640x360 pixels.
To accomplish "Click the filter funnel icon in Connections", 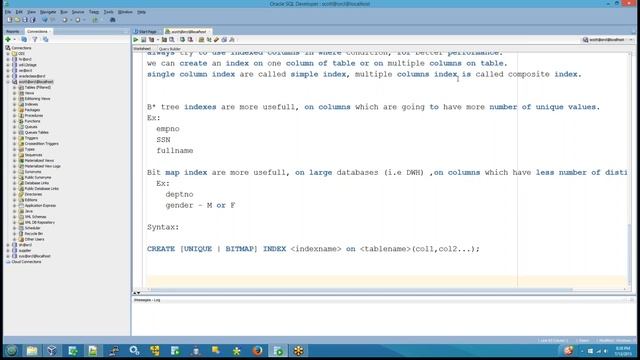I will click(x=35, y=39).
